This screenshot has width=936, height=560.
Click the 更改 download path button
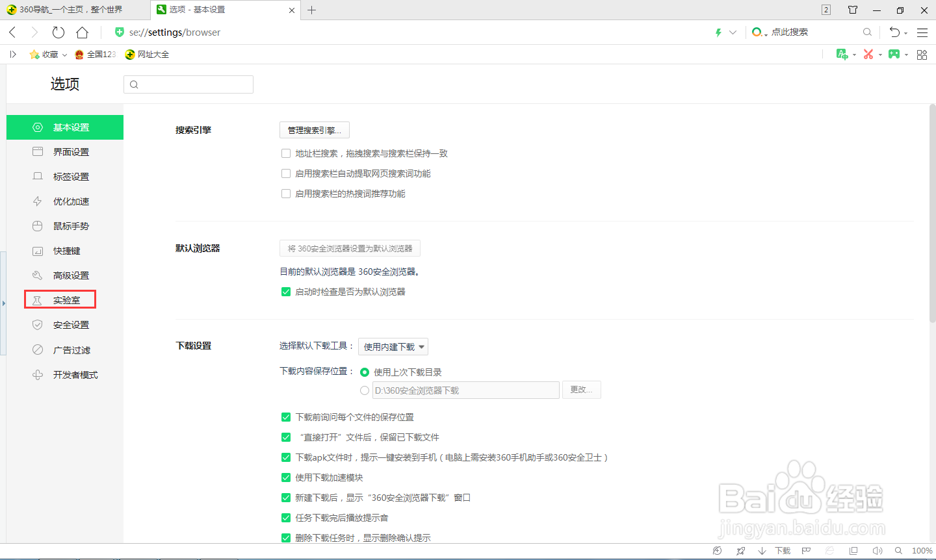582,390
